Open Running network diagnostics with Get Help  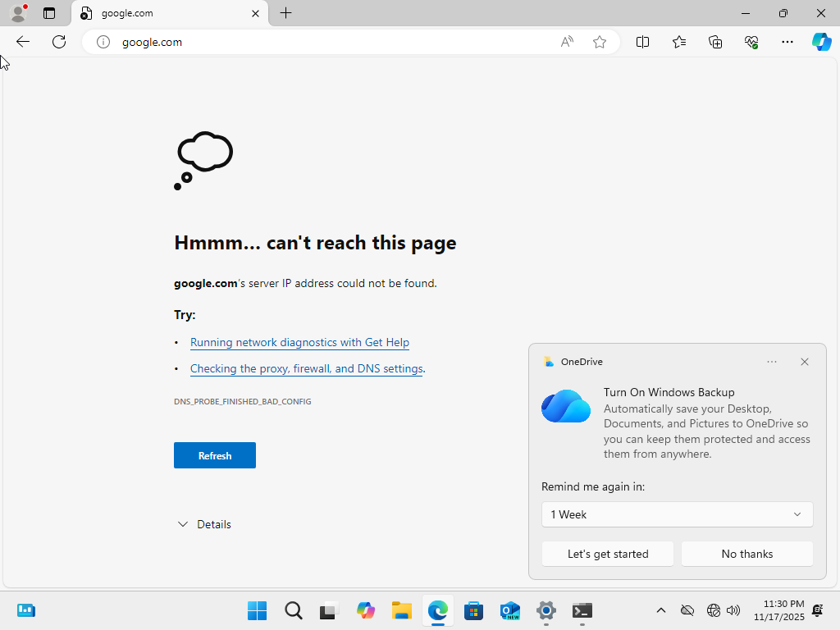pos(299,342)
